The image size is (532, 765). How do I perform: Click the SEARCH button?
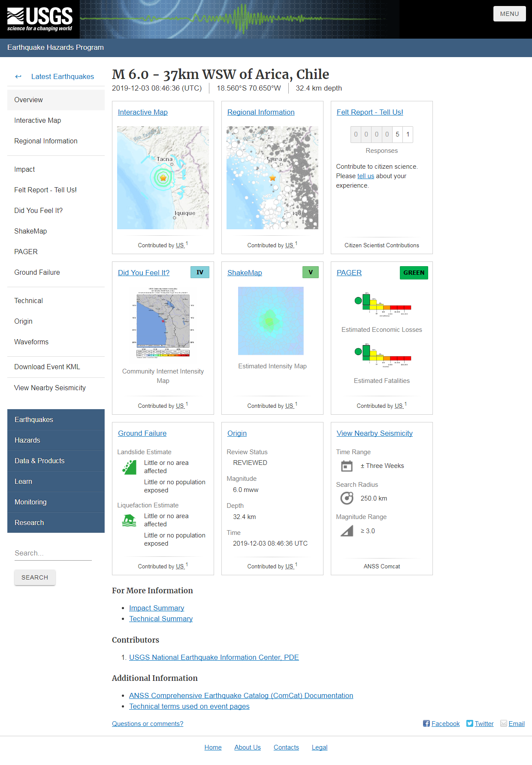tap(35, 577)
